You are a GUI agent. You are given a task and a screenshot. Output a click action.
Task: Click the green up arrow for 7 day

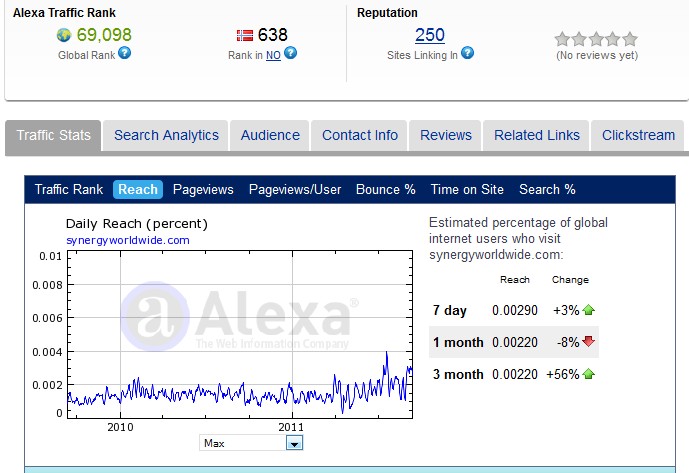coord(588,310)
